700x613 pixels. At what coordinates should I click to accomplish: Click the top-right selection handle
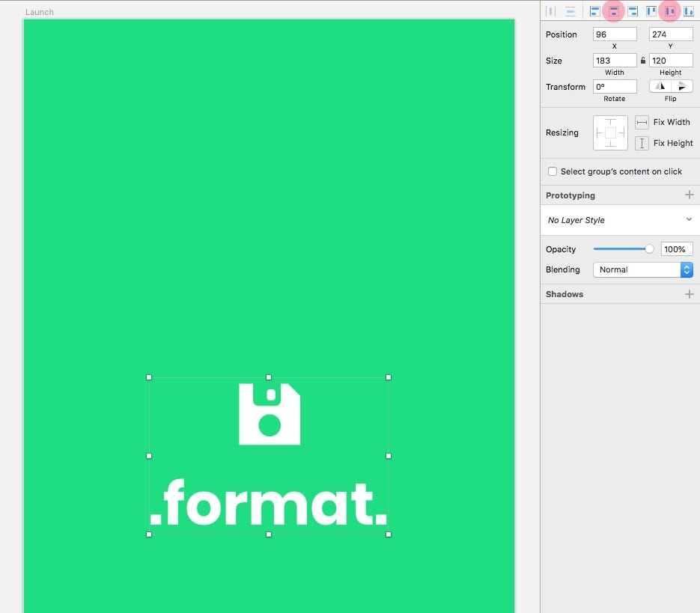coord(389,377)
